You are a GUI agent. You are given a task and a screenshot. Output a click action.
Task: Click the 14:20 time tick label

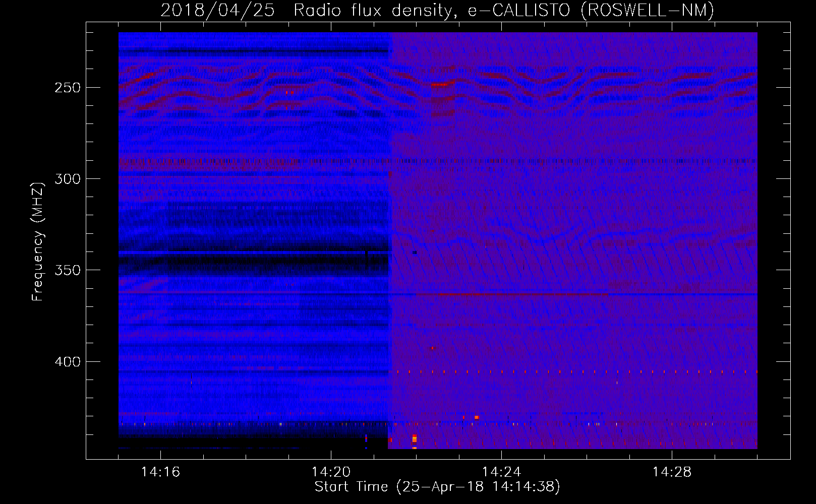[x=331, y=472]
